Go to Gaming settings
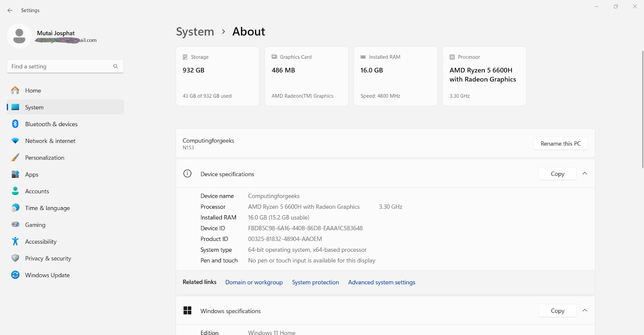The height and width of the screenshot is (335, 644). 65,225
